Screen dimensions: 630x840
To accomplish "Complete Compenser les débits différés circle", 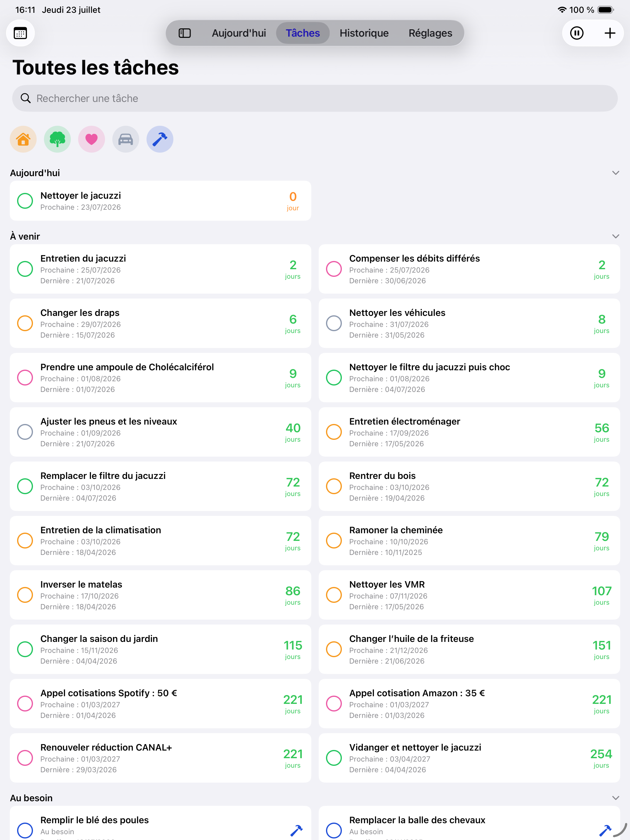I will (x=334, y=269).
